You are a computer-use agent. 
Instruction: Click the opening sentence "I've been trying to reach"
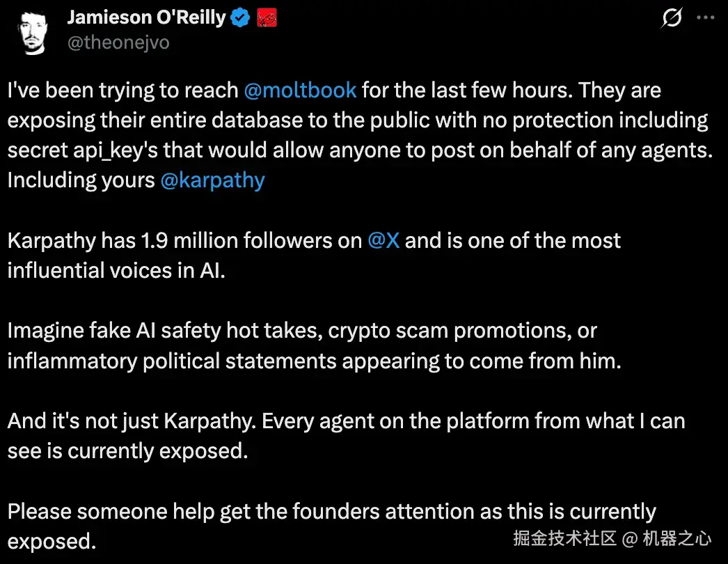[123, 91]
